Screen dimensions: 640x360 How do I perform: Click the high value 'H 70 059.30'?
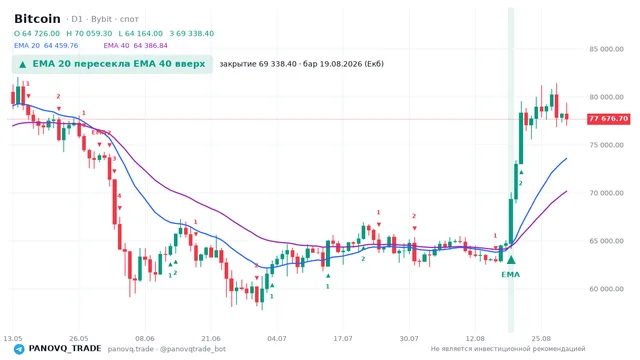coord(89,33)
